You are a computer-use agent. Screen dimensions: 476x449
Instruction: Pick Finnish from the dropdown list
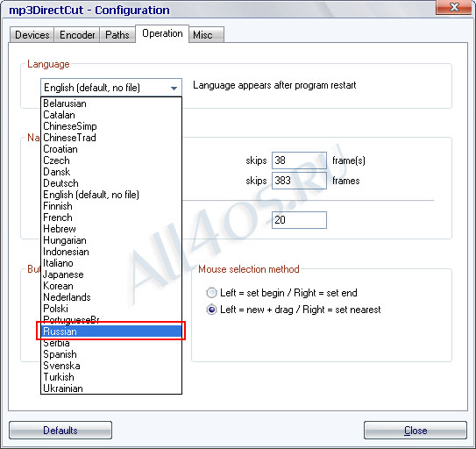click(111, 206)
